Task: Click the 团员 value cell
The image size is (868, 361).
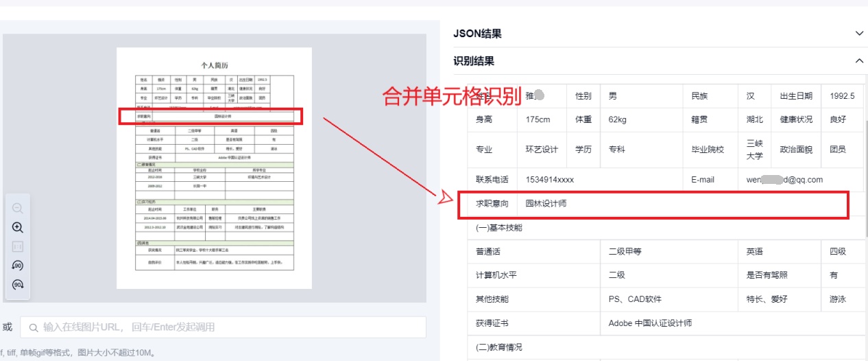Action: [843, 150]
